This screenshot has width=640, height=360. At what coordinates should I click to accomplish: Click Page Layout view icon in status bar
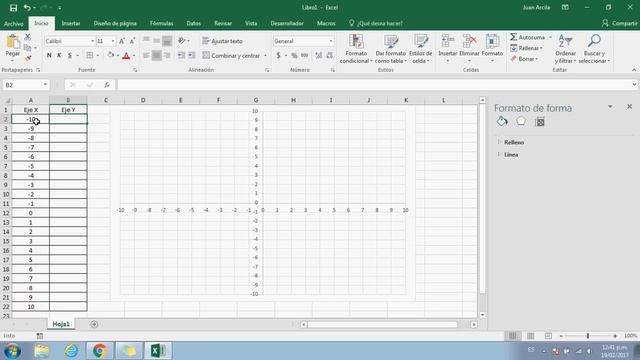click(531, 336)
